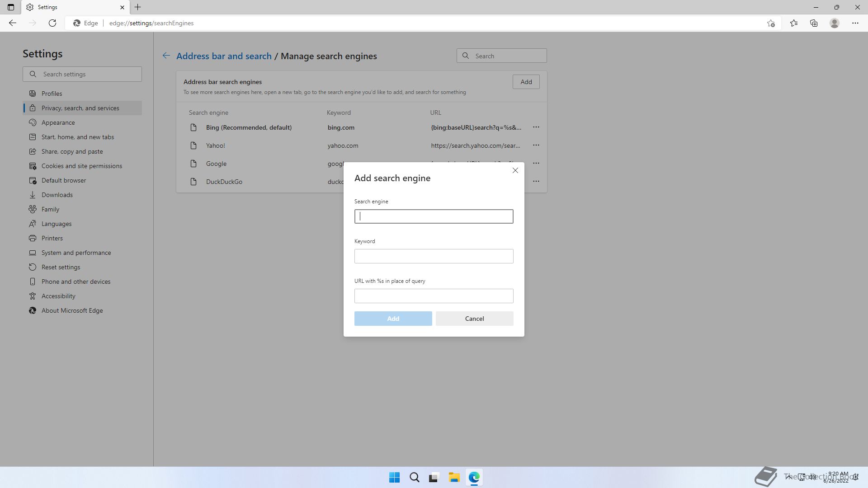
Task: Open File Explorer from taskbar
Action: (454, 478)
